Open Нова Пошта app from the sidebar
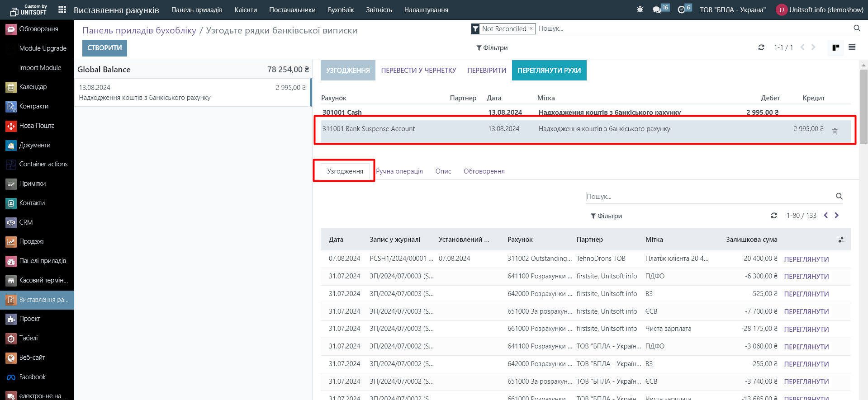868x400 pixels. pyautogui.click(x=37, y=126)
